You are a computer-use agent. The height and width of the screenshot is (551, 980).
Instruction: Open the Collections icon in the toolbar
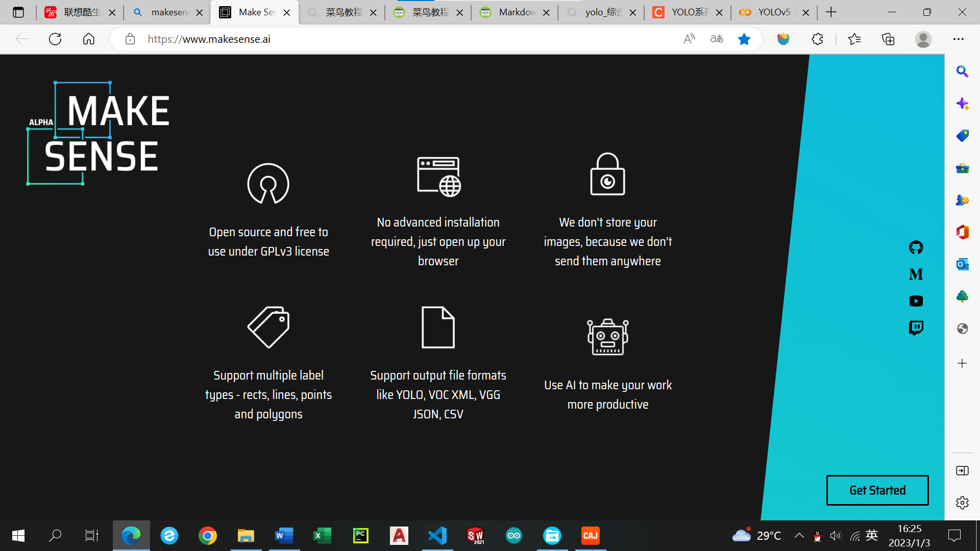tap(888, 39)
